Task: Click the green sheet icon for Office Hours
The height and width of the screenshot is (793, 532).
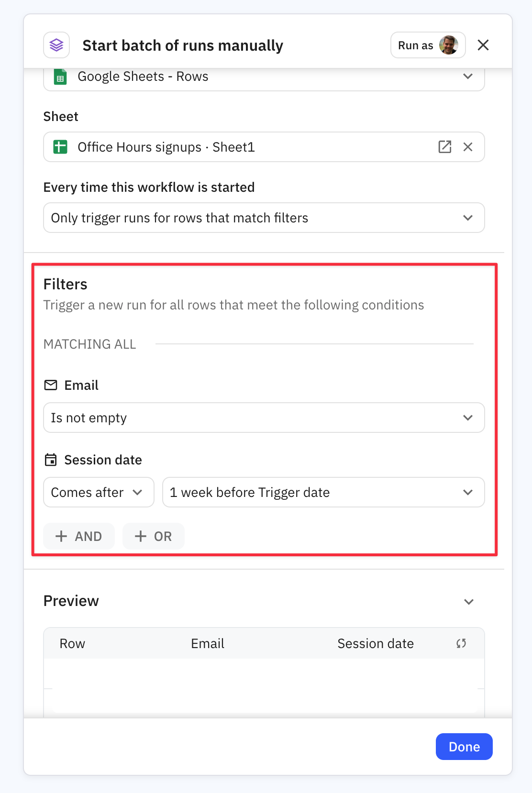Action: click(60, 147)
